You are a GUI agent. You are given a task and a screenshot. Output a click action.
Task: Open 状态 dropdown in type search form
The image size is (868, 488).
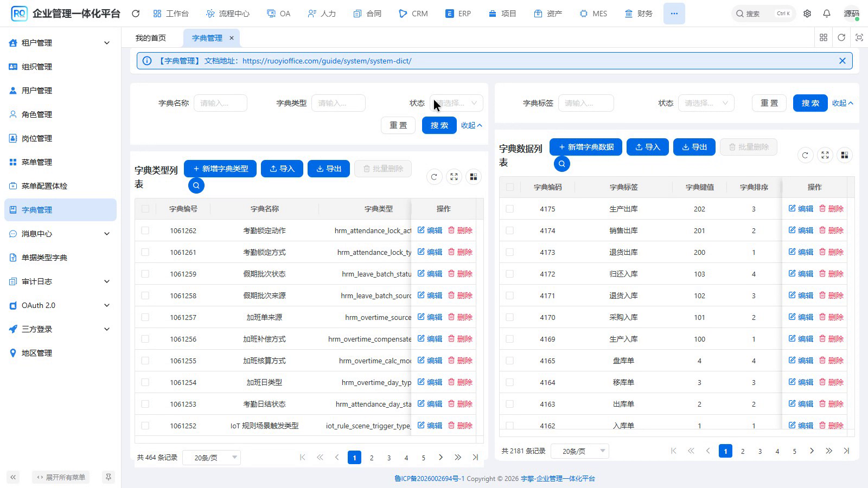456,103
